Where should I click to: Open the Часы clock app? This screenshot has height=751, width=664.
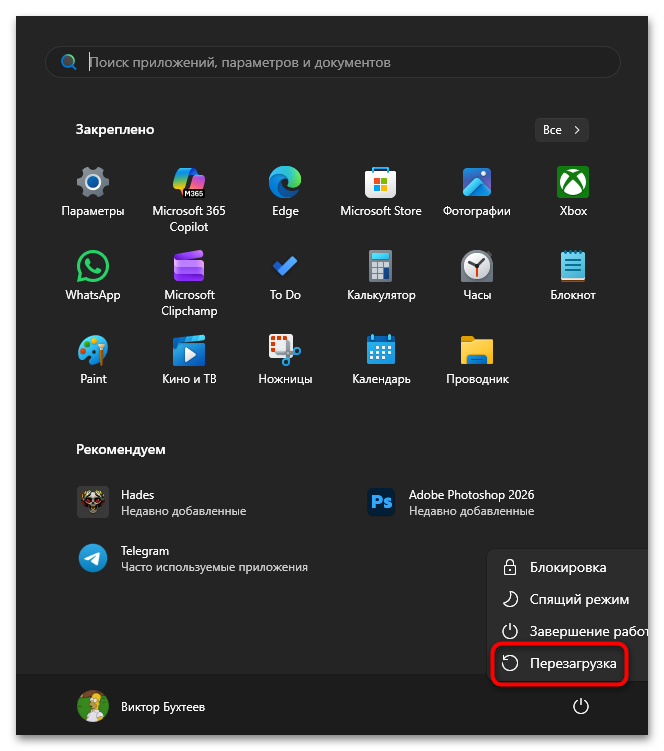pyautogui.click(x=477, y=275)
